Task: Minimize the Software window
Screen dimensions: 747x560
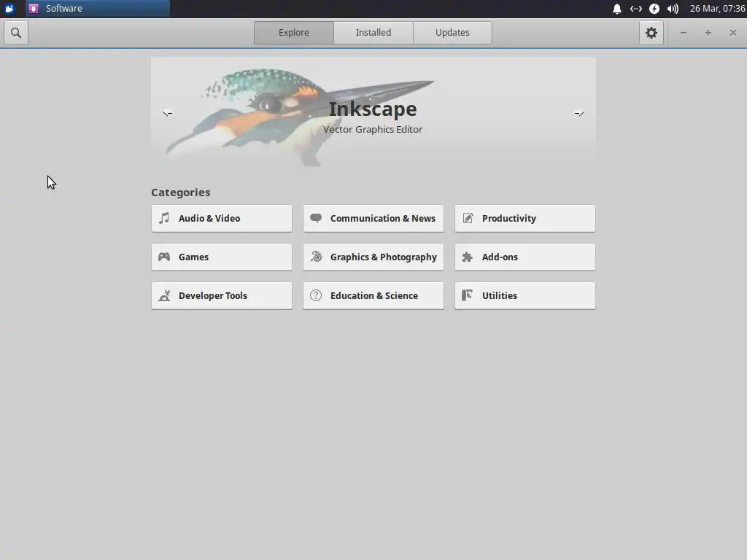Action: [x=684, y=33]
